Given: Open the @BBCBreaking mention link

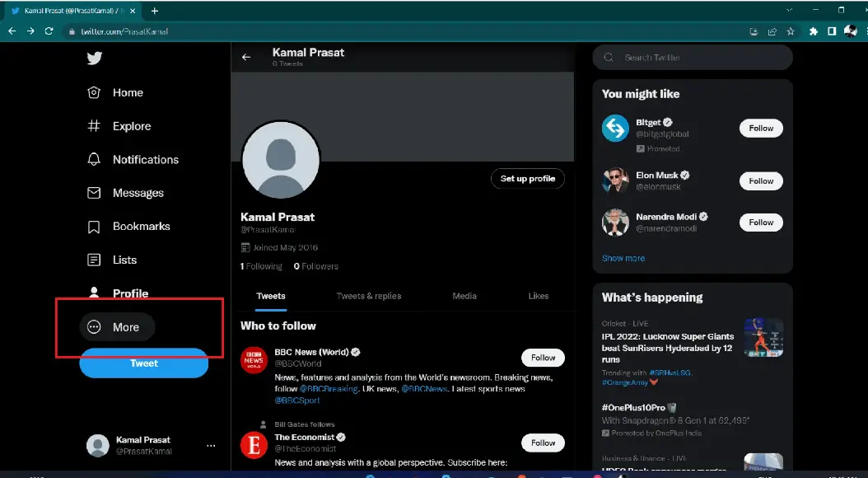Looking at the screenshot, I should pos(329,389).
